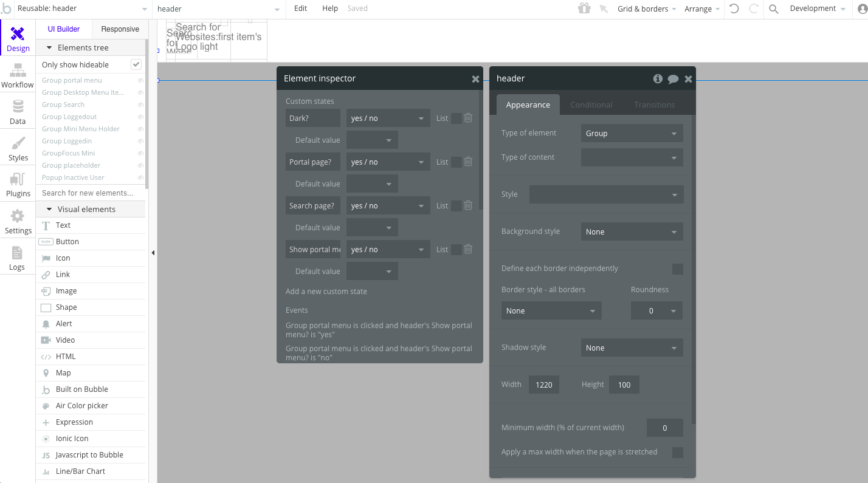
Task: Open Plugins from the sidebar
Action: point(18,185)
